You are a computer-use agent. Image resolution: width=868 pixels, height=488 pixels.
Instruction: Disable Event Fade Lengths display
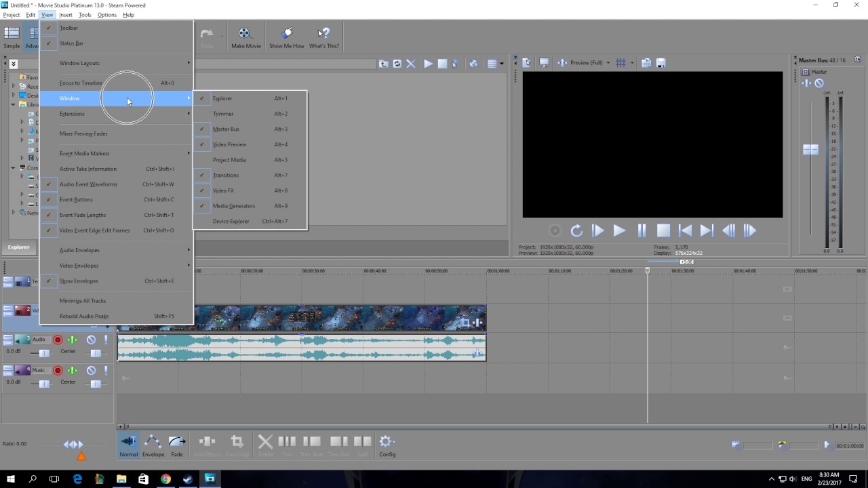click(116, 215)
